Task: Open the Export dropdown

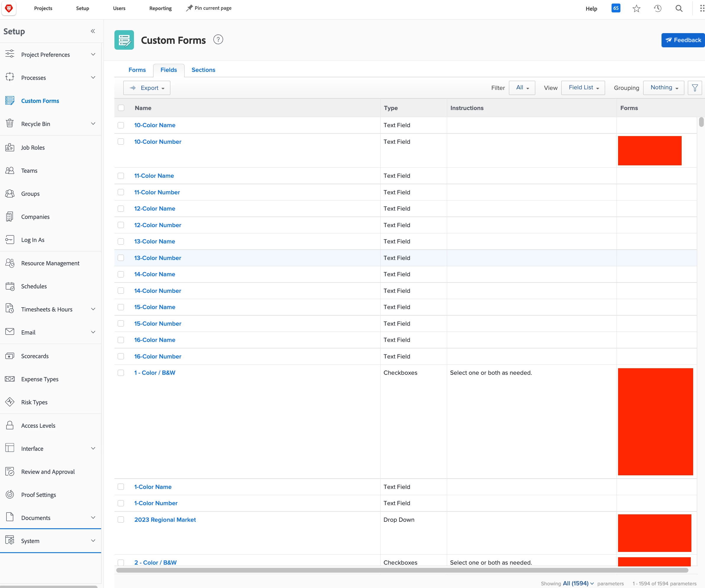Action: point(147,88)
